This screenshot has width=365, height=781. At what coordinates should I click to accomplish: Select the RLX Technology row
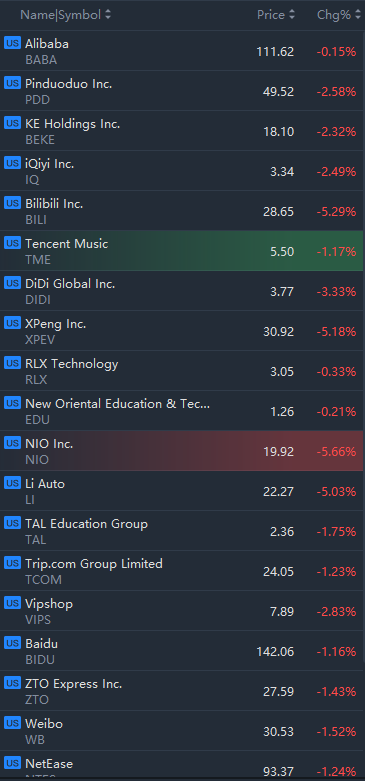coord(182,371)
